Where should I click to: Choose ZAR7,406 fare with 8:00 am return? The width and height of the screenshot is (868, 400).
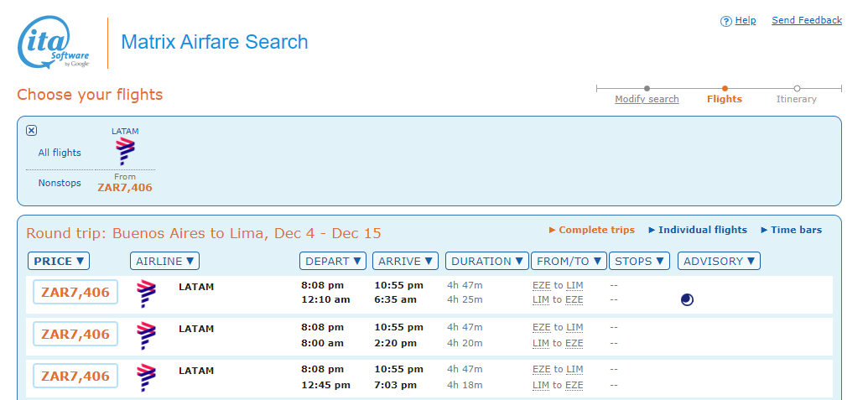pos(75,334)
